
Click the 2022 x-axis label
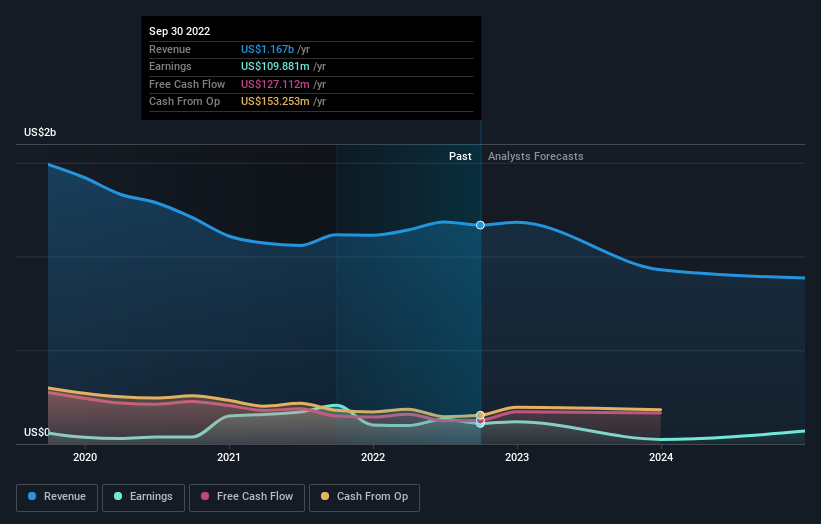pos(373,458)
